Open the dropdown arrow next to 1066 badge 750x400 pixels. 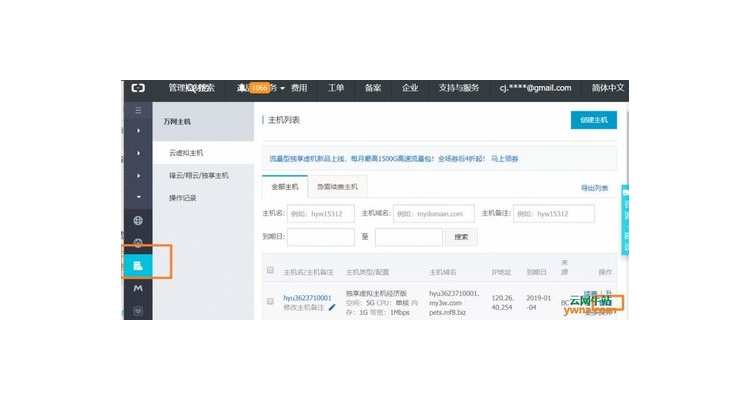(x=283, y=89)
